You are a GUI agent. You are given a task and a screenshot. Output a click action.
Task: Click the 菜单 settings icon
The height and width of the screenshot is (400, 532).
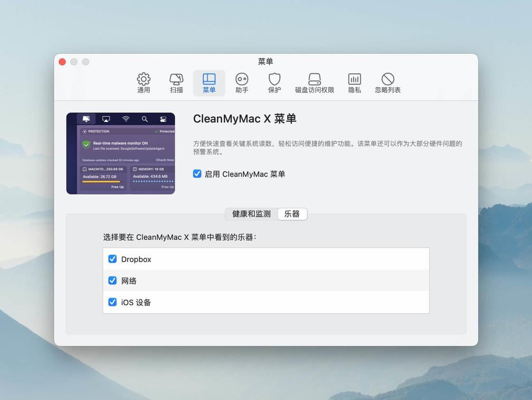[x=209, y=83]
